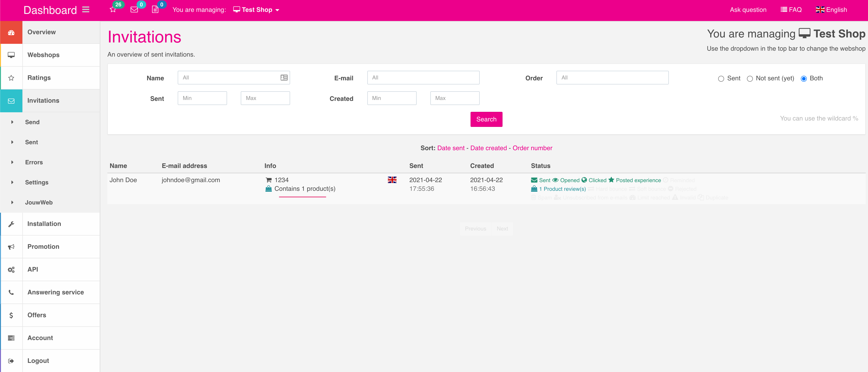Viewport: 868px width, 372px height.
Task: Click the star ratings notification icon
Action: coord(113,10)
